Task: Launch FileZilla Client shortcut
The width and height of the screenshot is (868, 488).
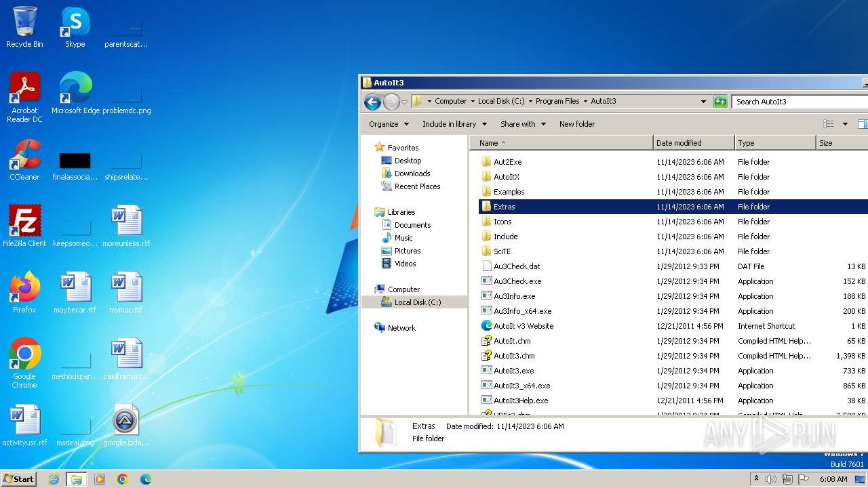Action: click(24, 226)
